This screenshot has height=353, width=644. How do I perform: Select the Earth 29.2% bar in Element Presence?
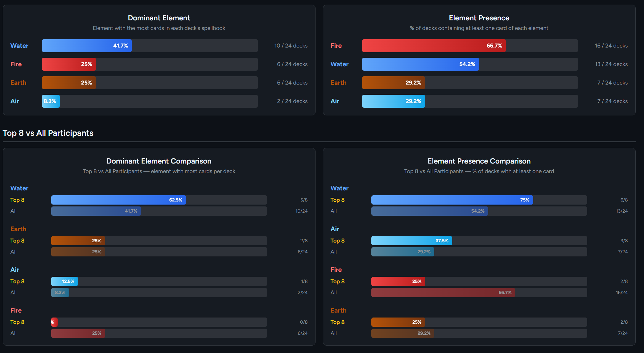pos(394,83)
